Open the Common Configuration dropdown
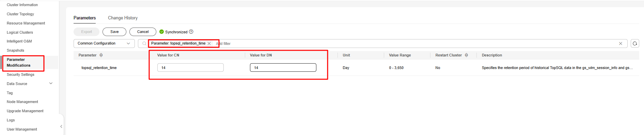This screenshot has height=135, width=644. tap(104, 44)
